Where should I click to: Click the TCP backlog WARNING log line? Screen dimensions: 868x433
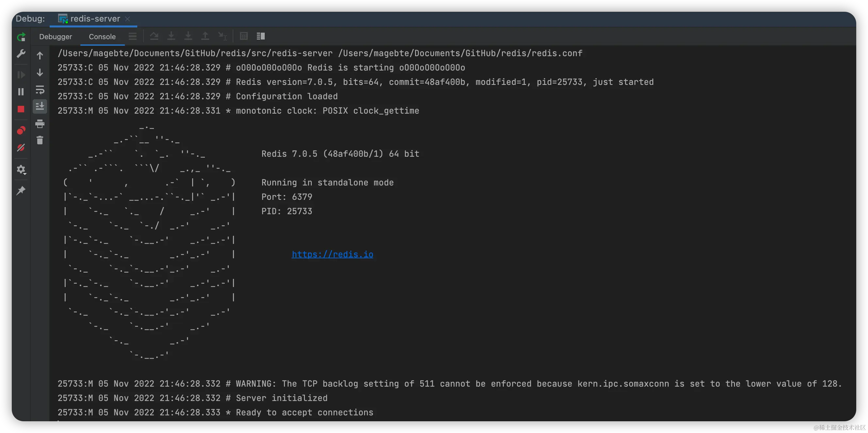coord(450,384)
